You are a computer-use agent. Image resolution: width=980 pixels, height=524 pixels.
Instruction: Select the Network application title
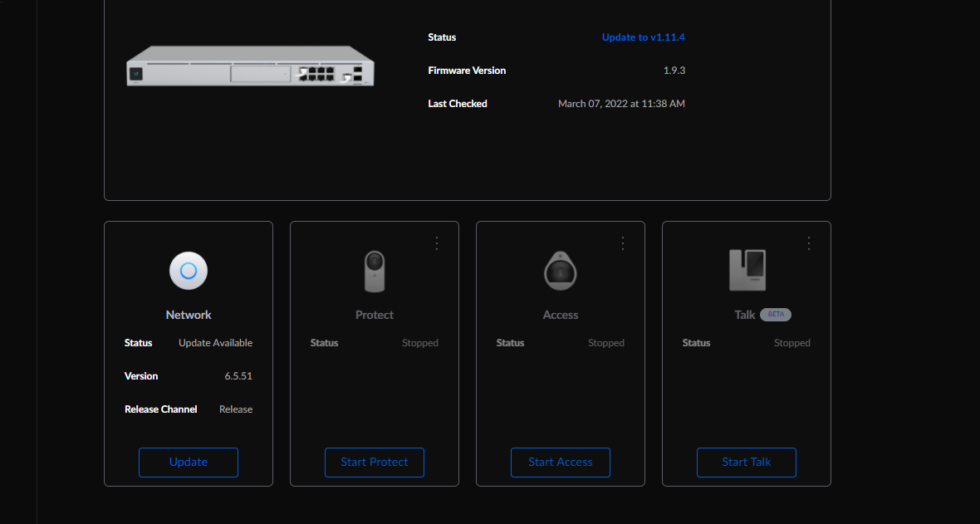189,315
